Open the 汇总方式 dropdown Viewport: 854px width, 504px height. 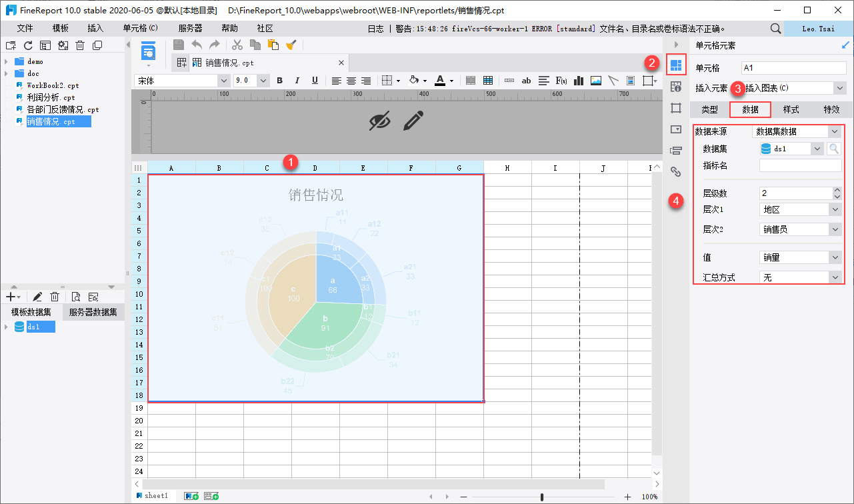tap(800, 277)
